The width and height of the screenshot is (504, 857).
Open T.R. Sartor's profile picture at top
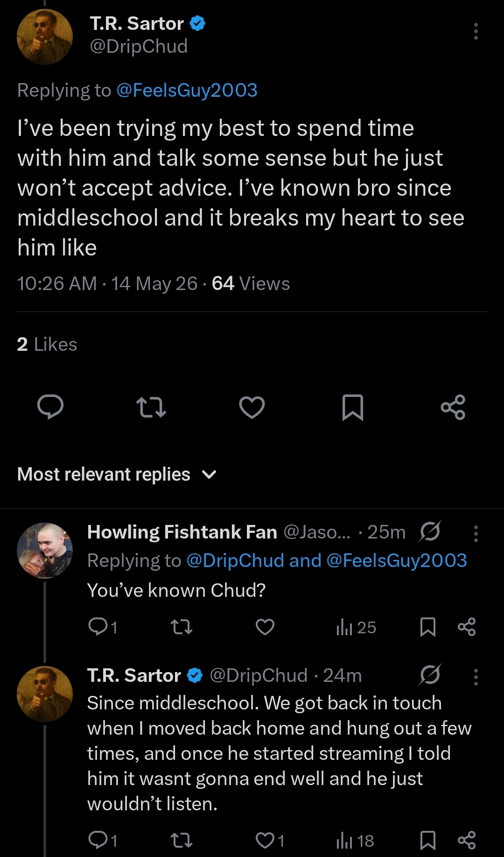pos(45,37)
